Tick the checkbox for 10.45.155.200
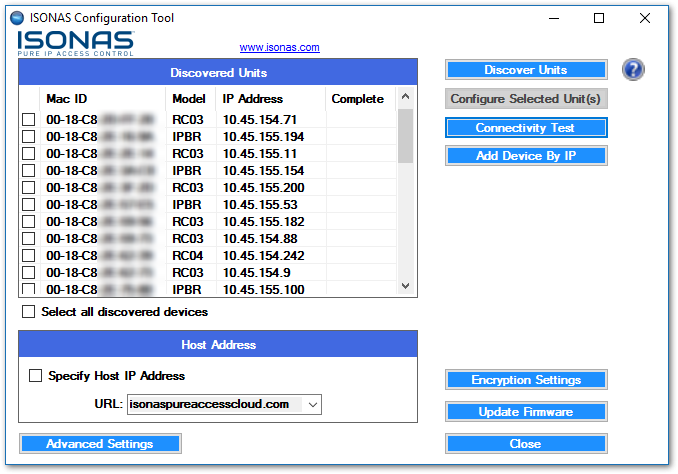Image resolution: width=678 pixels, height=474 pixels. [29, 187]
